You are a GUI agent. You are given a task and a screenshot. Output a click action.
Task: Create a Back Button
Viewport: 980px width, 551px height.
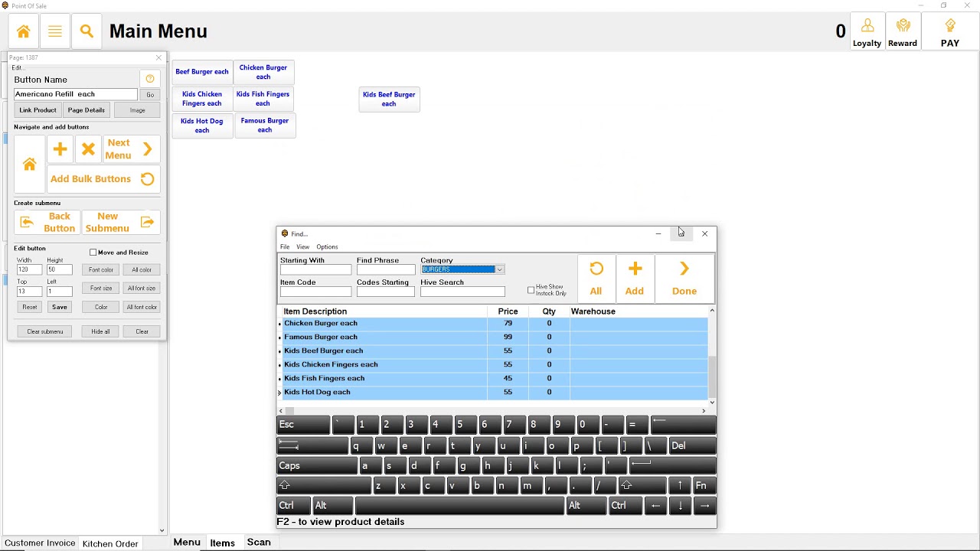point(47,223)
